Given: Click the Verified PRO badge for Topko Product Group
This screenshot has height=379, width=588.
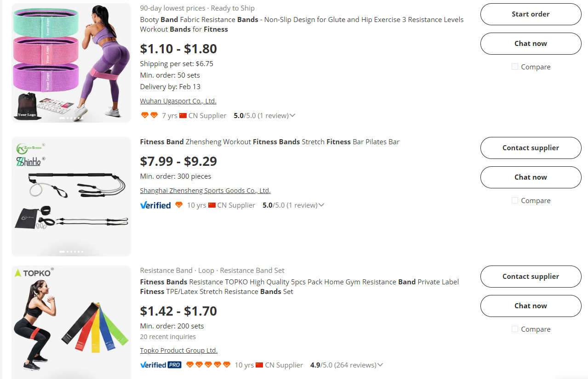Looking at the screenshot, I should 160,364.
